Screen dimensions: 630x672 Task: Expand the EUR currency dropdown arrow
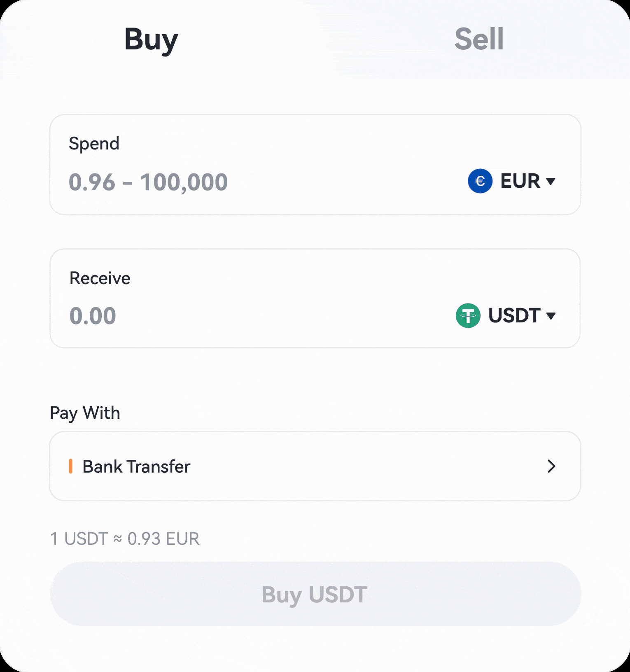(x=551, y=181)
